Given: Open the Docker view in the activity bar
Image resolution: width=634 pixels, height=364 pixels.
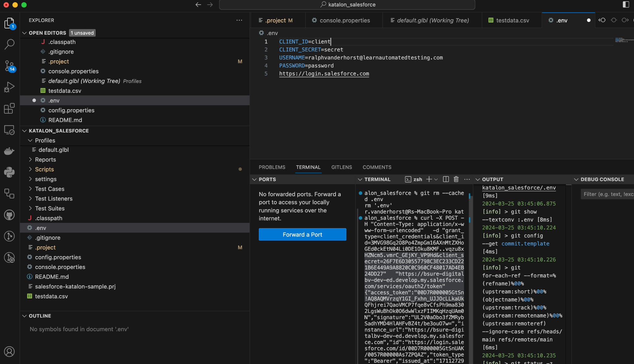Looking at the screenshot, I should 9,151.
